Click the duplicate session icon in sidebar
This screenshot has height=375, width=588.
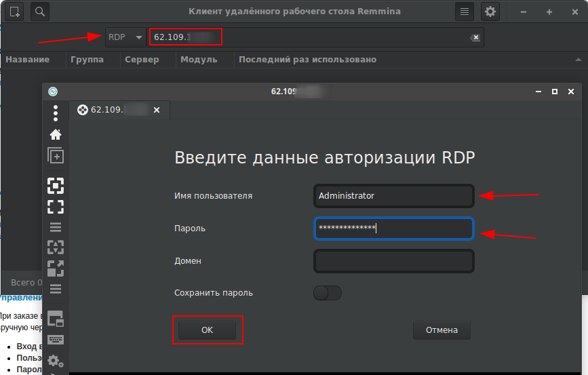point(56,155)
